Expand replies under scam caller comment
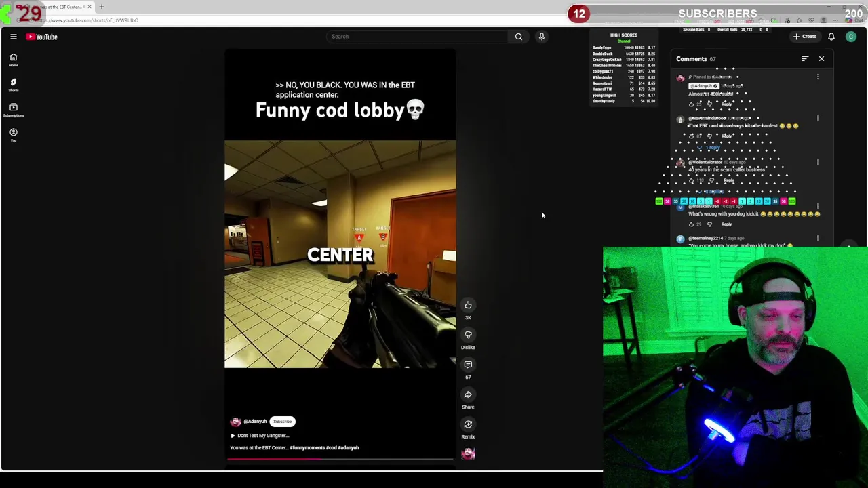868x488 pixels. tap(711, 192)
